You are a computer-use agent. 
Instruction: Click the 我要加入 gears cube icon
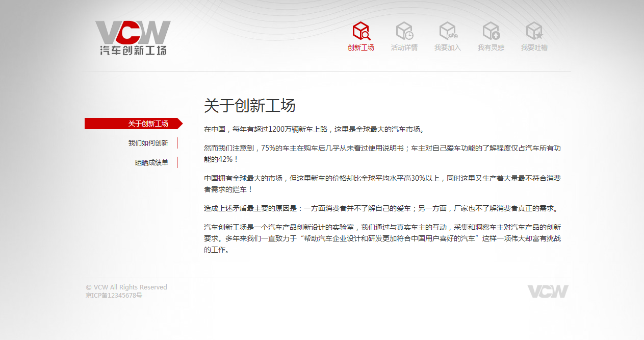click(x=448, y=30)
